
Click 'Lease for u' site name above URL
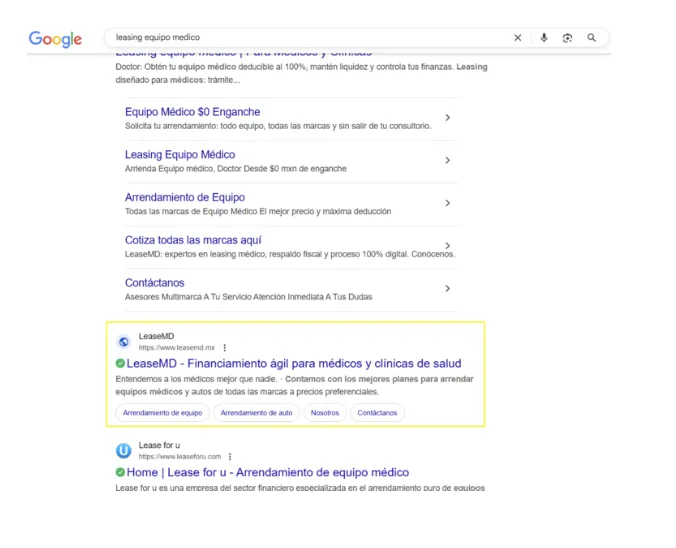click(159, 445)
